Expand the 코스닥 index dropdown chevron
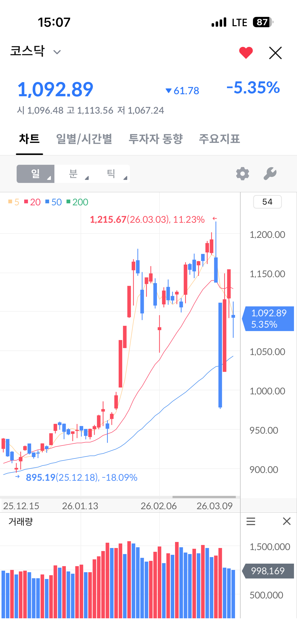The image size is (297, 644). pyautogui.click(x=57, y=52)
